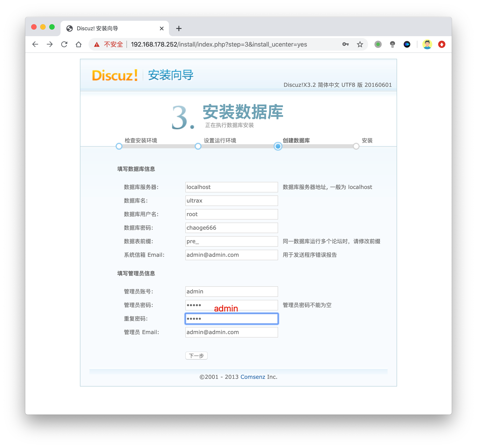Reload the install page
Screen dimensions: 477x448
tap(64, 44)
